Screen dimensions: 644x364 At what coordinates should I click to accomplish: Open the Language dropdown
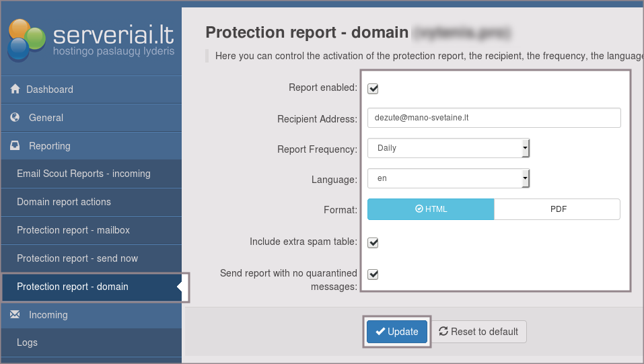[449, 178]
